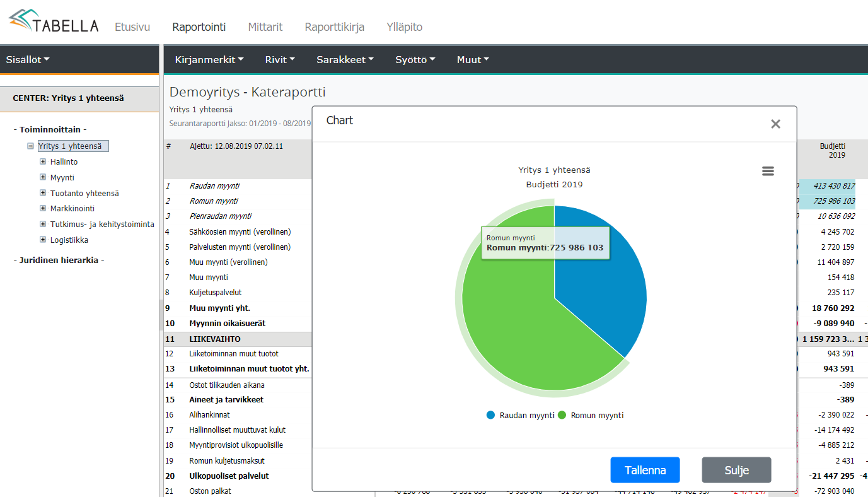Click the blue Raudan myynti pie slice
This screenshot has width=868, height=497.
click(599, 278)
